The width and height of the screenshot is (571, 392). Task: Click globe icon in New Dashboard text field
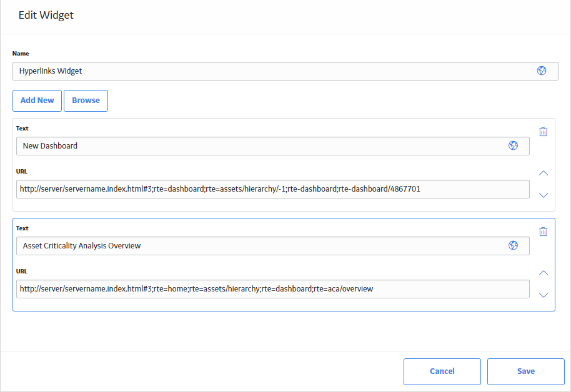tap(513, 145)
